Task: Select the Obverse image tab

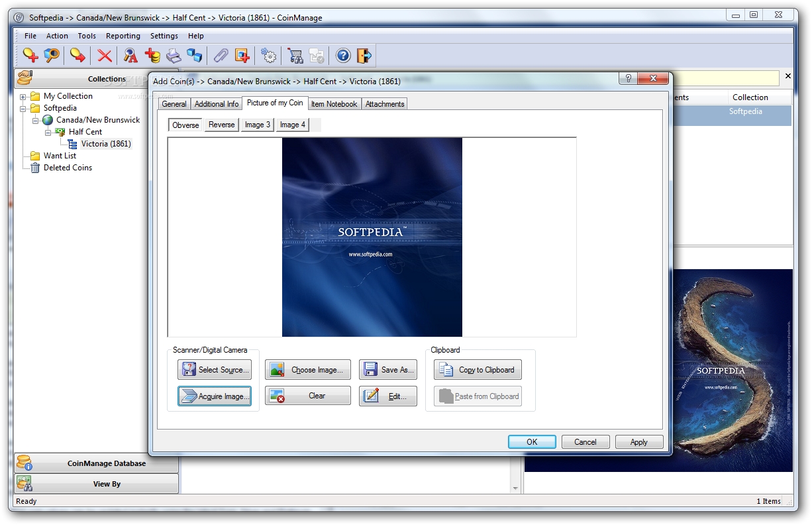Action: tap(185, 125)
